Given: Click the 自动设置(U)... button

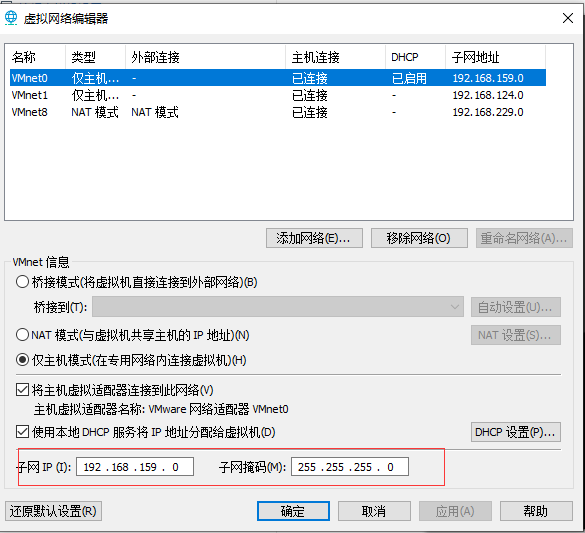Looking at the screenshot, I should (516, 307).
